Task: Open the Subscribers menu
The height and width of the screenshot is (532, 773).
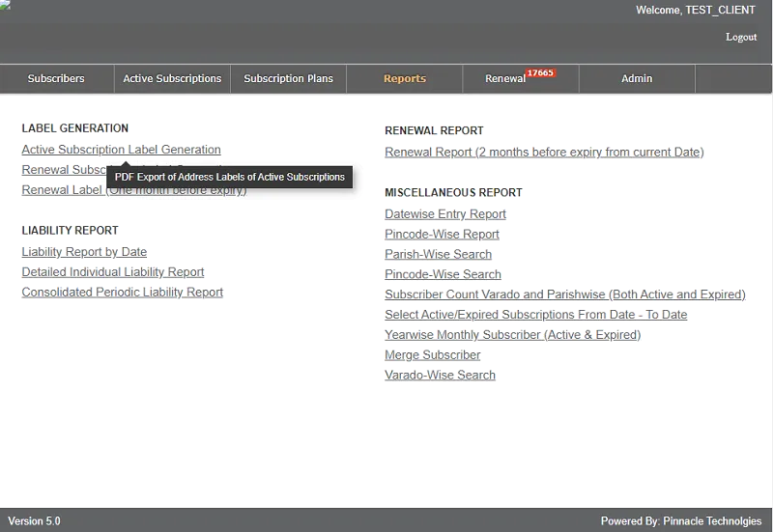Action: 56,79
